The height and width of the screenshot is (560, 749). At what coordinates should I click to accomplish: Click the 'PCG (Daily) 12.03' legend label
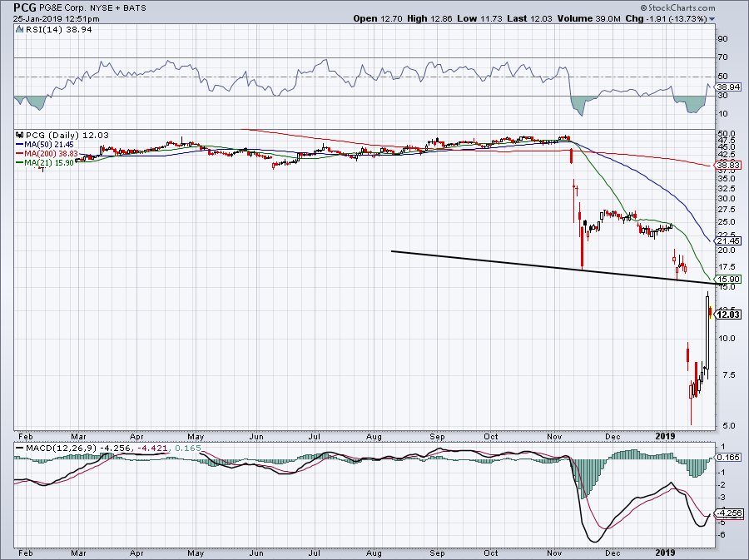(68, 136)
